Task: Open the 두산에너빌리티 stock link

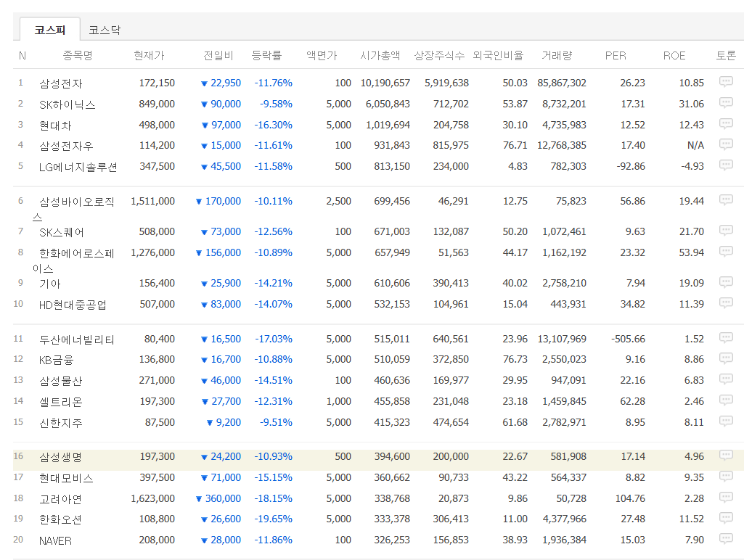Action: click(77, 339)
